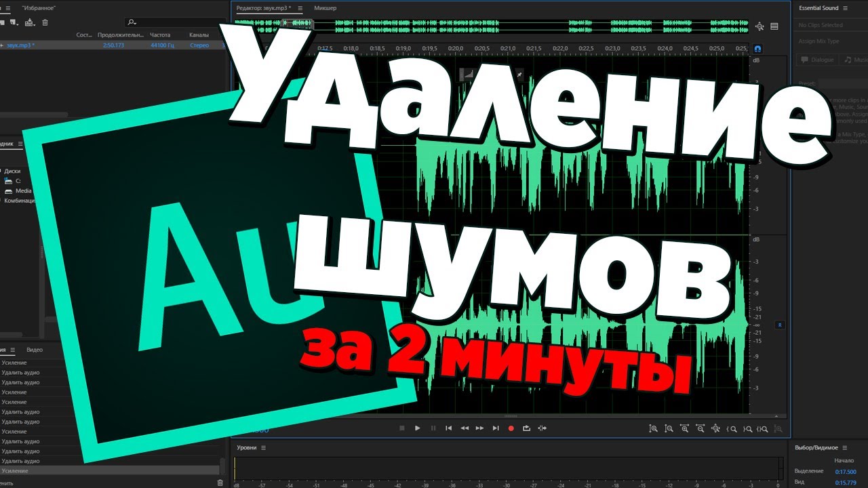The width and height of the screenshot is (868, 488).
Task: Toggle Loop Playback in transport bar
Action: coord(526,428)
